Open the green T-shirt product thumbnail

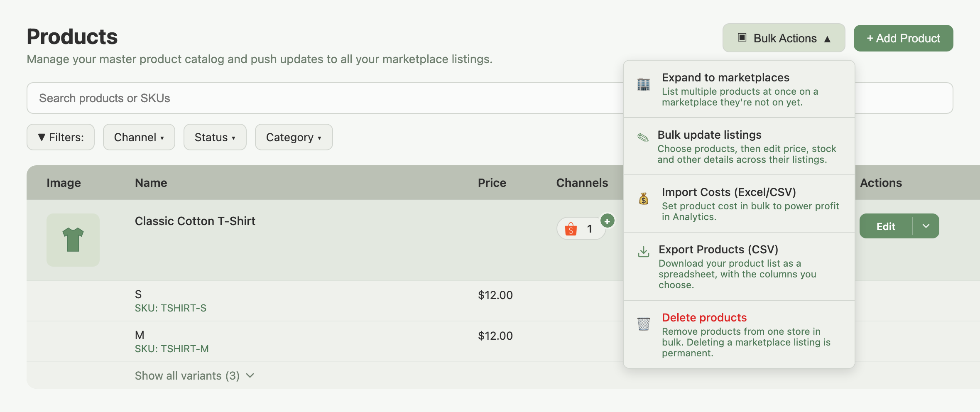(73, 240)
